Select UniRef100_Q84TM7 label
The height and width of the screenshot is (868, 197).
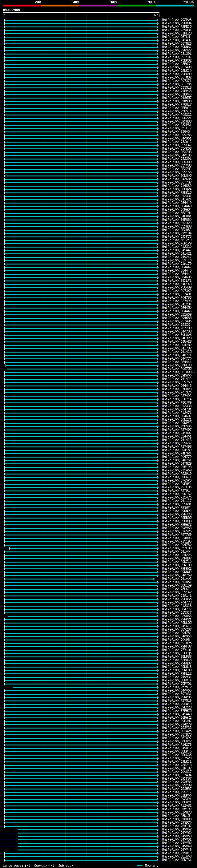(x=176, y=826)
